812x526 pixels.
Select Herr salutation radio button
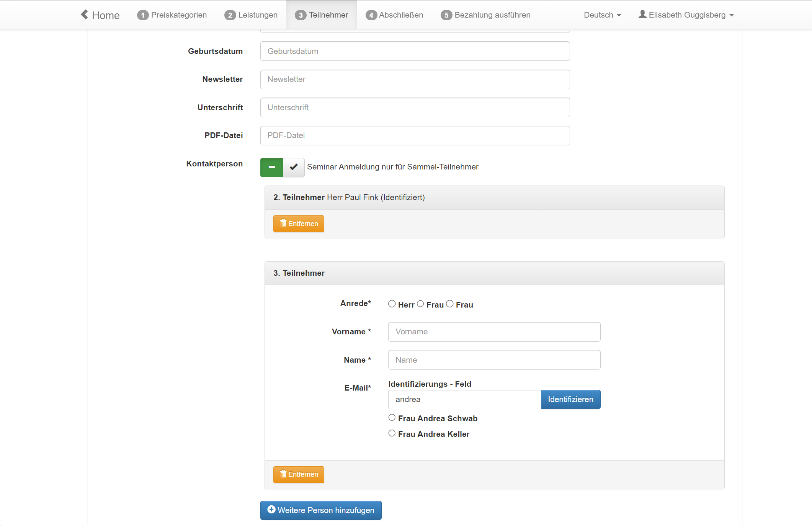pos(392,304)
